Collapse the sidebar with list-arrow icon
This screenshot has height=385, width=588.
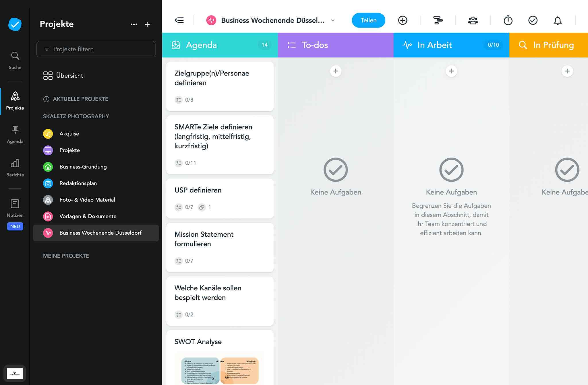179,20
